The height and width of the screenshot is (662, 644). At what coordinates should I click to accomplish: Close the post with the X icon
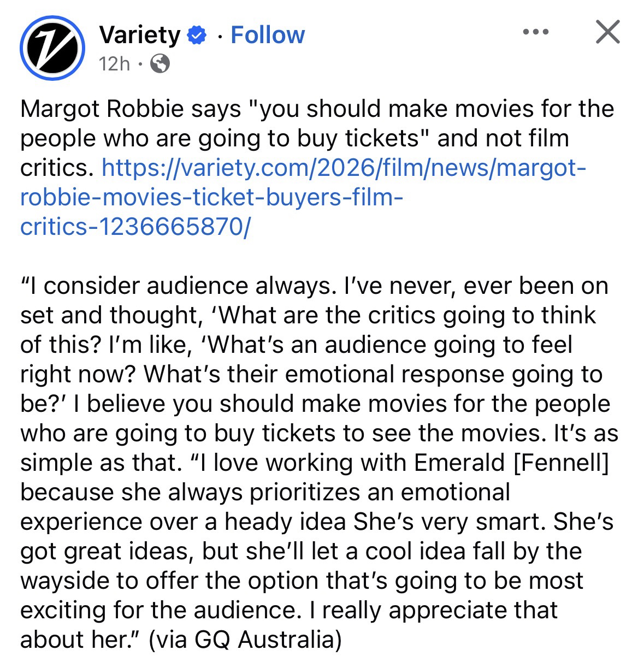coord(607,32)
